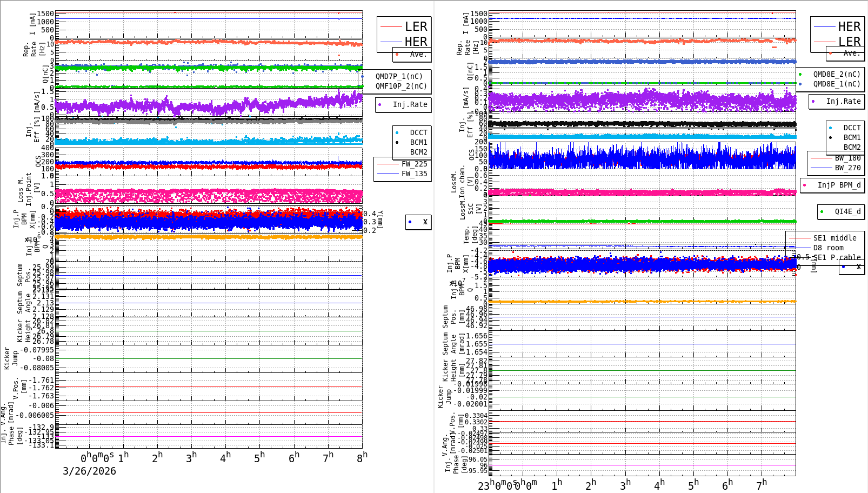Screen dimensions: 868x493
Task: Click the 1.655 Septum Angle tick value
Action: (477, 344)
